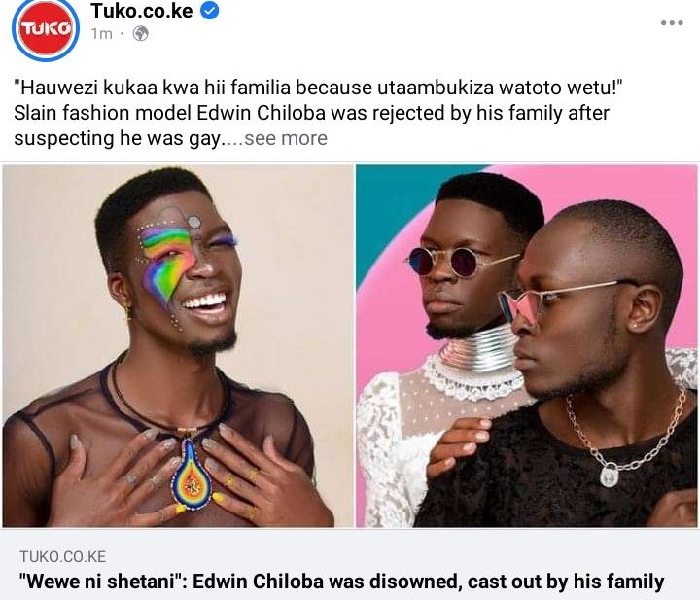Open the Tuko.co.ke page name
Screen dimensions: 700x600
(x=142, y=11)
